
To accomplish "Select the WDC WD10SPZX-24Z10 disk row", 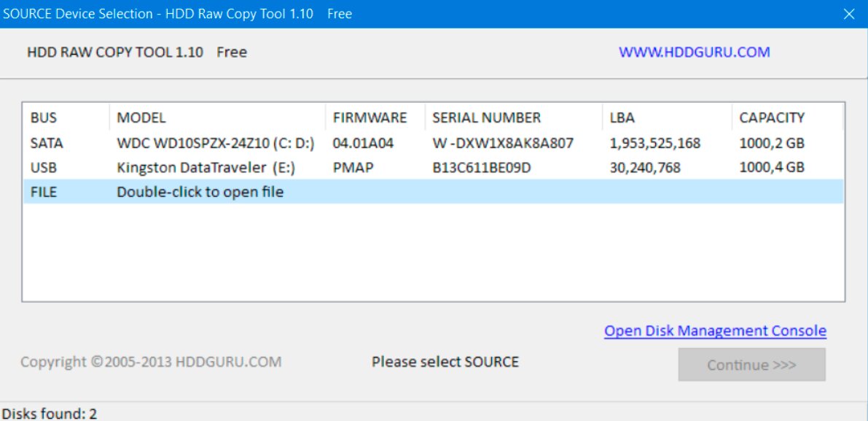I will coord(434,144).
